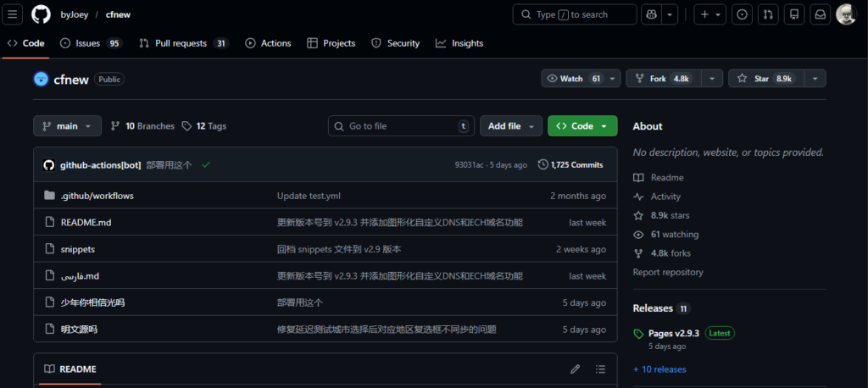The image size is (868, 388).
Task: Open the green Code dropdown
Action: 582,126
